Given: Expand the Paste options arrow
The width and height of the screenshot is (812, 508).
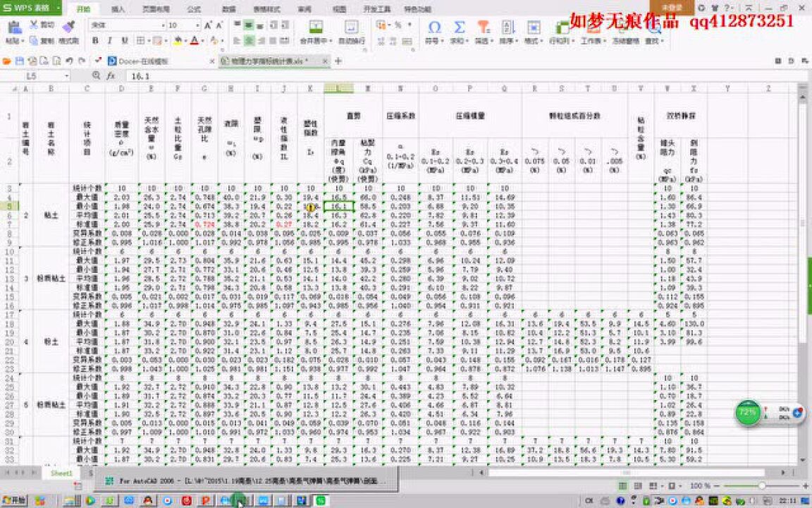Looking at the screenshot, I should [x=23, y=41].
